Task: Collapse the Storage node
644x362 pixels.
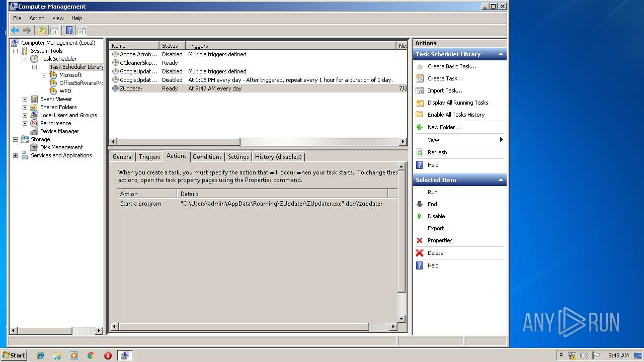Action: (15, 139)
